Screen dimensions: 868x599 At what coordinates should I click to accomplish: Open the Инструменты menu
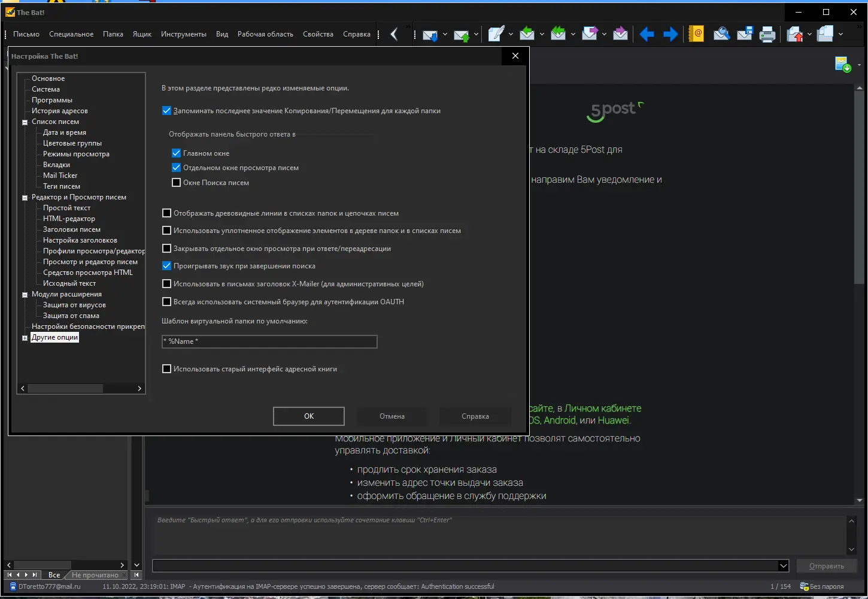(x=184, y=34)
